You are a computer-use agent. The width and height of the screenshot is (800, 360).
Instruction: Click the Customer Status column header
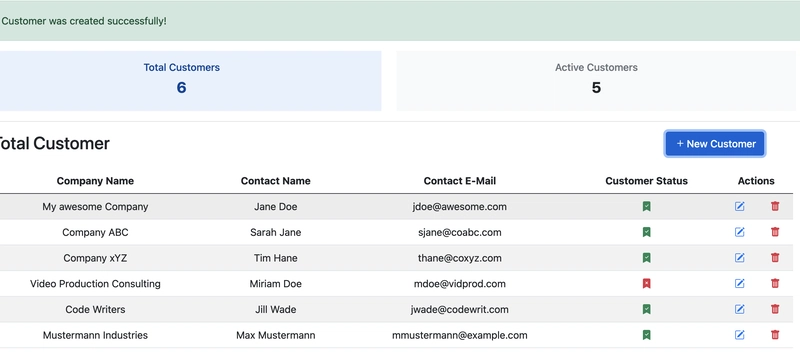pos(646,181)
